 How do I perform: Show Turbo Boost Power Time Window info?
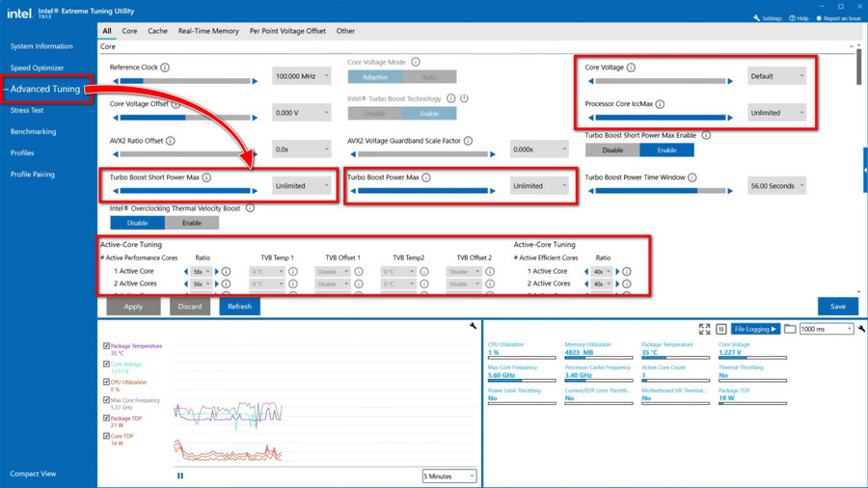pyautogui.click(x=692, y=177)
